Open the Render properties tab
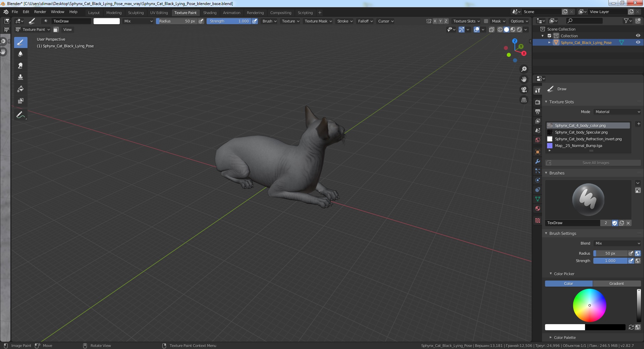The width and height of the screenshot is (644, 349). [538, 102]
